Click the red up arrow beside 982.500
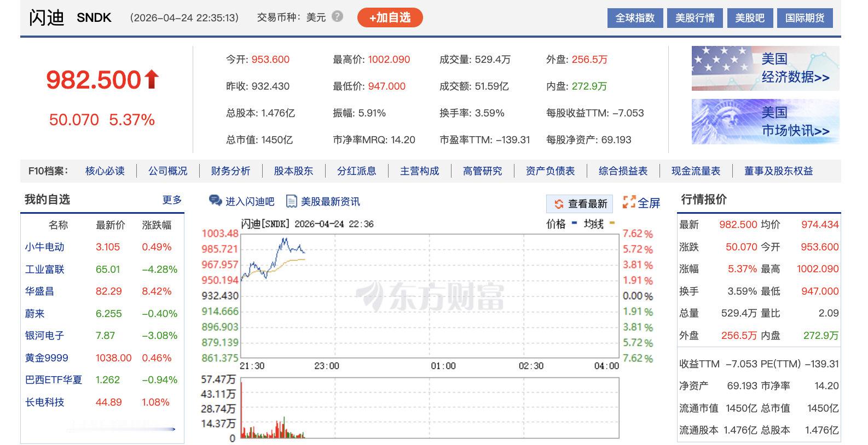Viewport: 868px width, 445px height. coord(152,80)
